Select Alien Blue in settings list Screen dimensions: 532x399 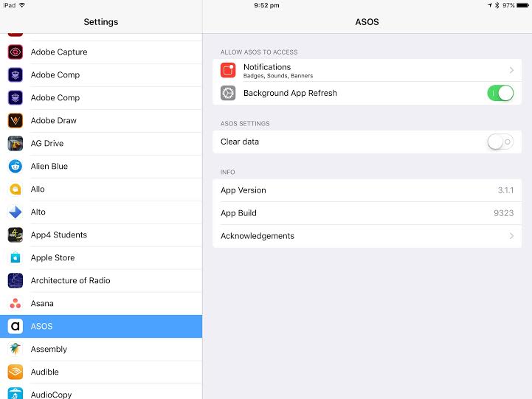coord(101,166)
